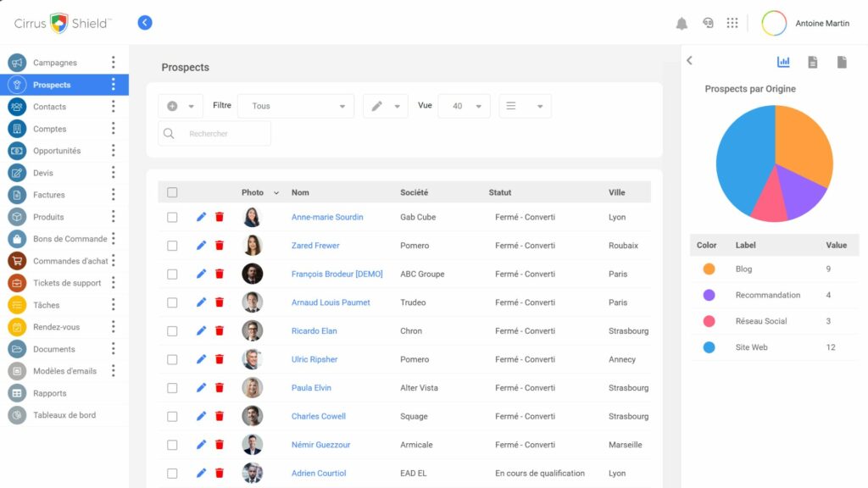Click the blue Site Web legend dot

(x=709, y=347)
